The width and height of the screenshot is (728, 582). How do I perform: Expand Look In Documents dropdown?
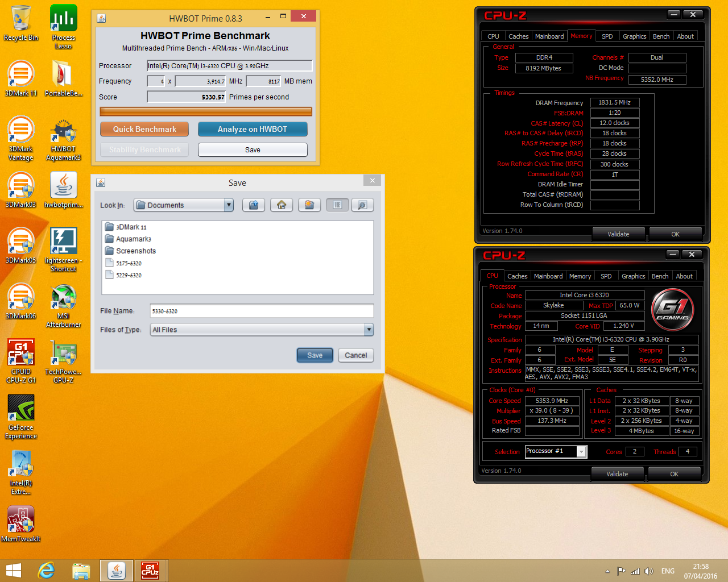pyautogui.click(x=229, y=205)
